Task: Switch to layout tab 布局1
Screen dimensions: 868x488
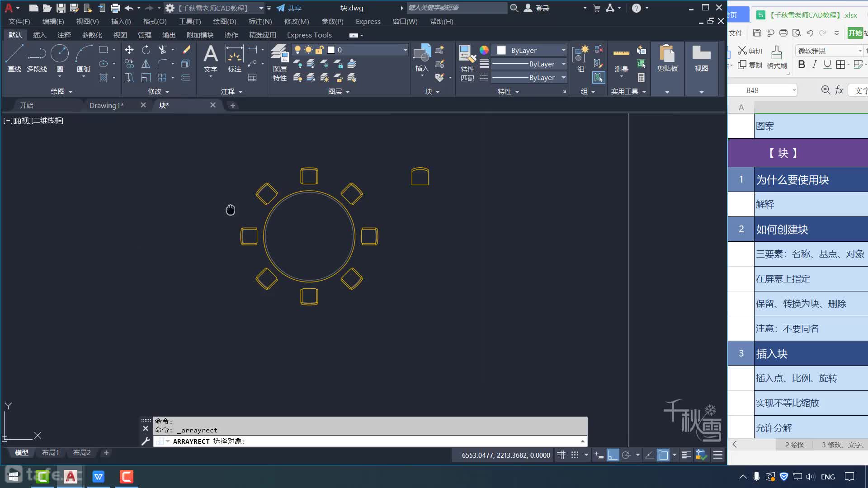Action: [50, 452]
